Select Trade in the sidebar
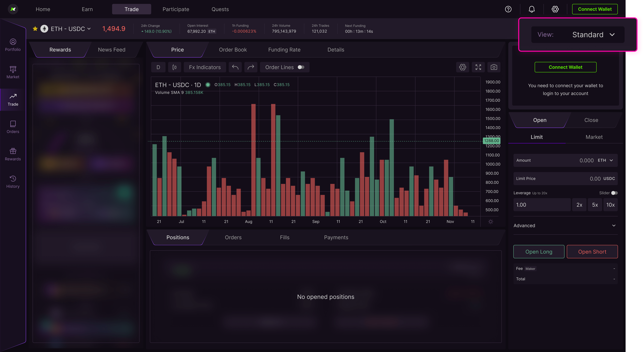Image resolution: width=644 pixels, height=352 pixels. click(13, 100)
